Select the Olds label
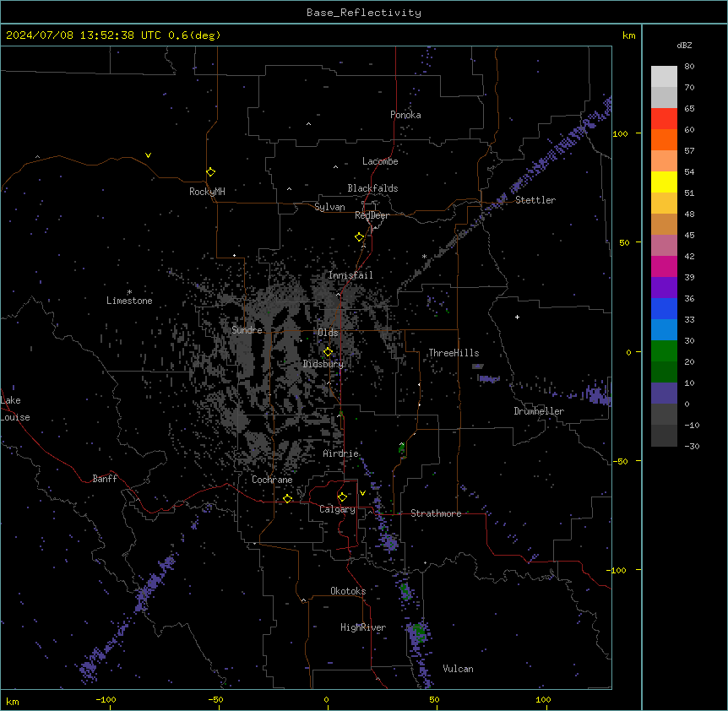 (x=328, y=333)
